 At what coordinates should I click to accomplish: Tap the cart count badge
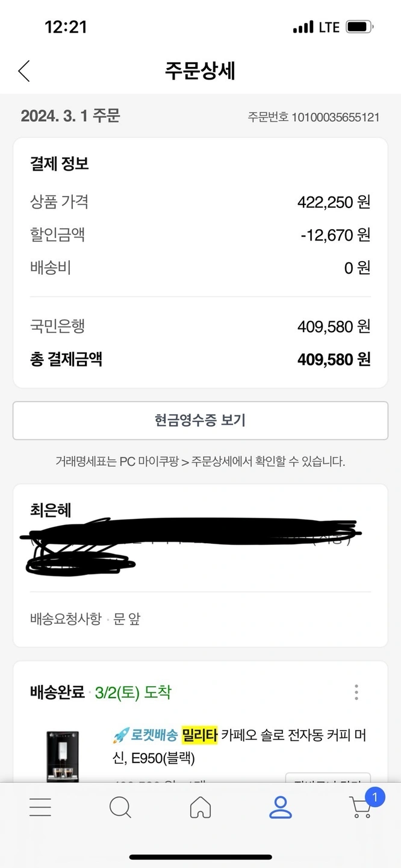(x=375, y=797)
